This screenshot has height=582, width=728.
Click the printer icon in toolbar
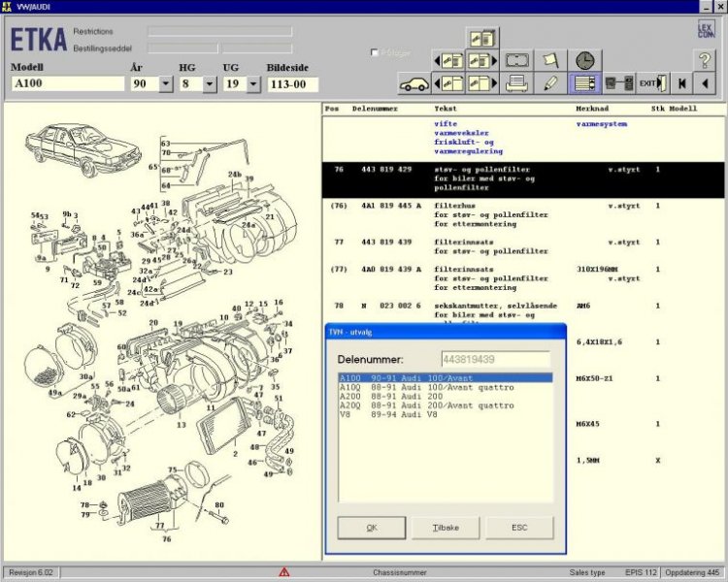[517, 83]
